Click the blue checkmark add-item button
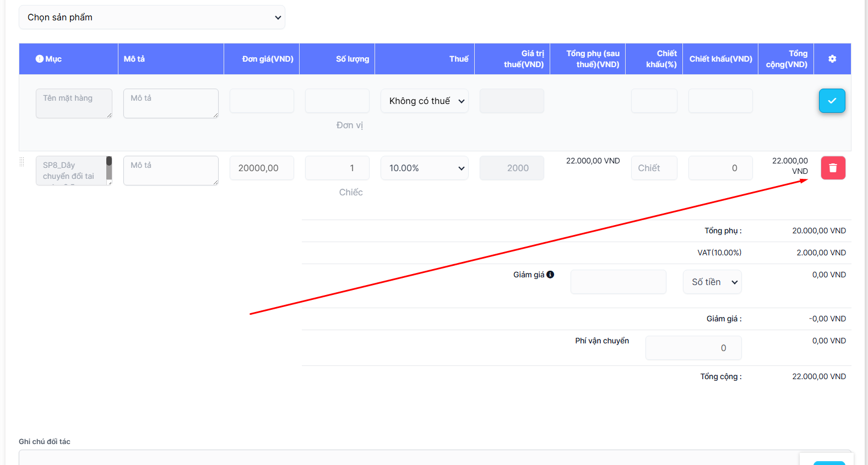 click(x=832, y=101)
